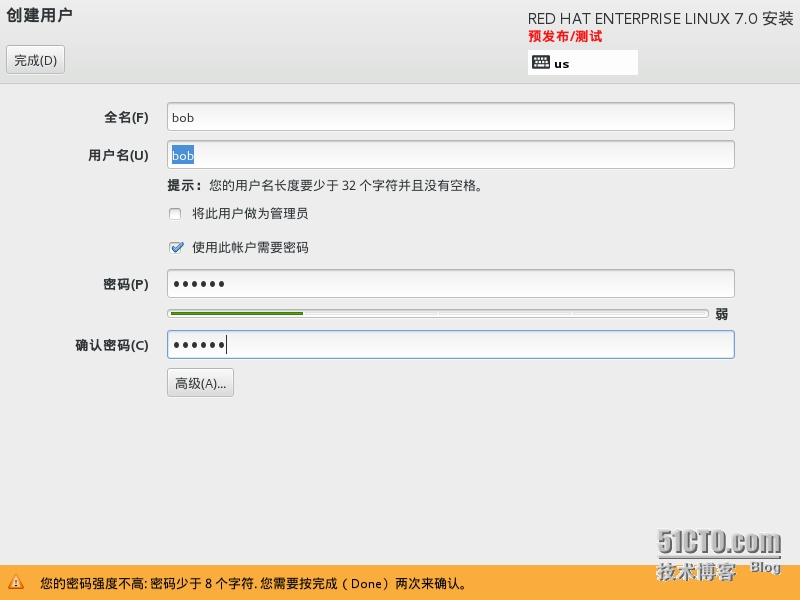Screen dimensions: 800x600
Task: Click the 密码(P) label
Action: (126, 284)
